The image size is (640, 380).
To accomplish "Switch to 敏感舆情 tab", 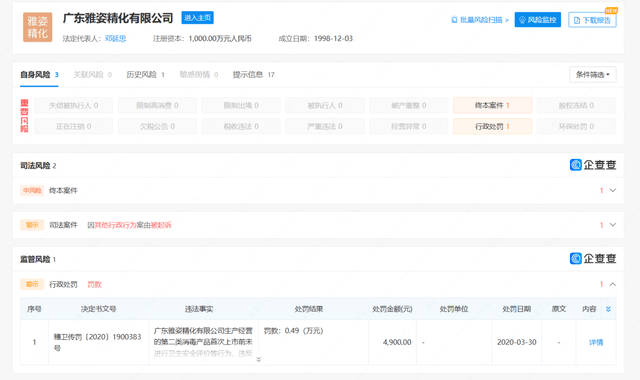I will (199, 75).
